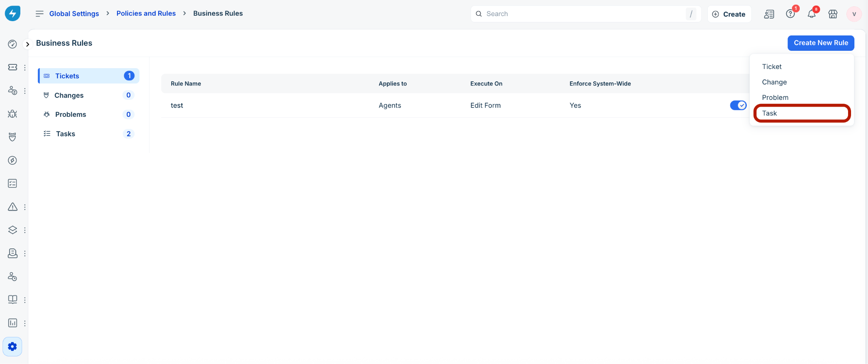Click the Create New Rule button
Image resolution: width=868 pixels, height=364 pixels.
pyautogui.click(x=821, y=43)
